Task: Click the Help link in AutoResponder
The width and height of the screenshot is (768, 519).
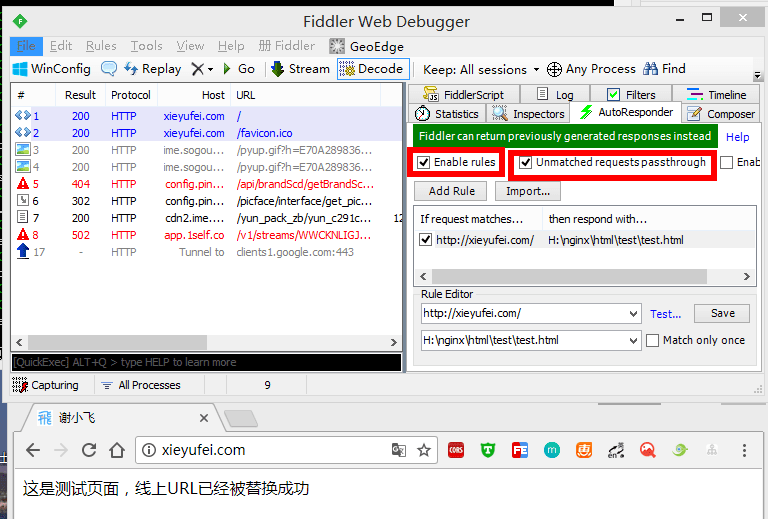Action: click(x=737, y=137)
